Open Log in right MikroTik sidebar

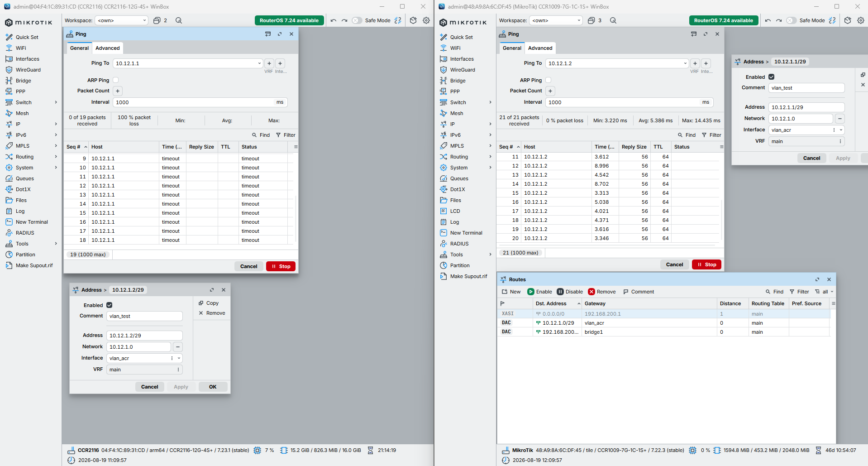tap(454, 222)
